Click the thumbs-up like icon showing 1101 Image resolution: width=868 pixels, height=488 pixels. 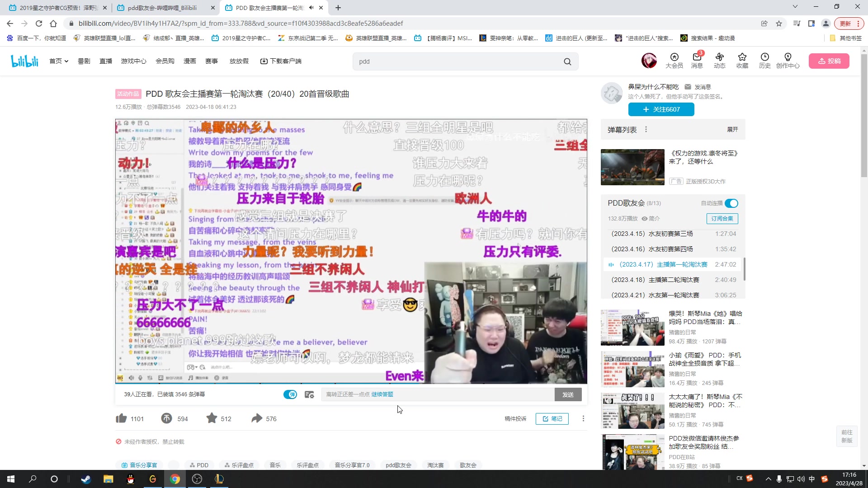coord(121,418)
